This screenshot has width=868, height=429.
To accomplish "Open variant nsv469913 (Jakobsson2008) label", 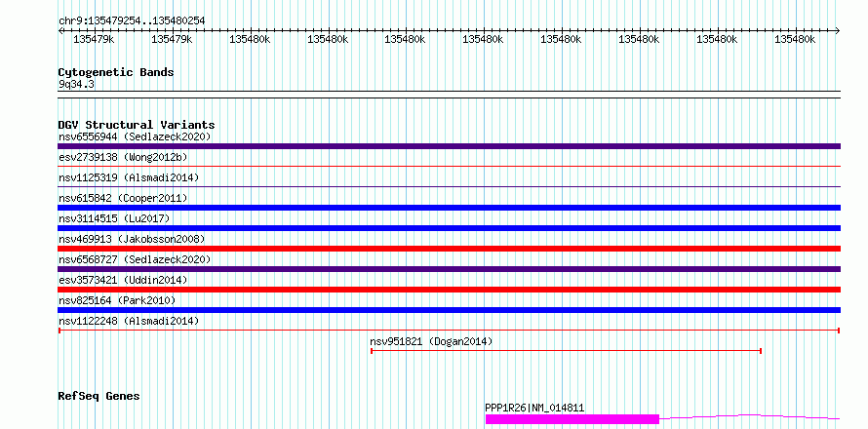I will coord(132,239).
